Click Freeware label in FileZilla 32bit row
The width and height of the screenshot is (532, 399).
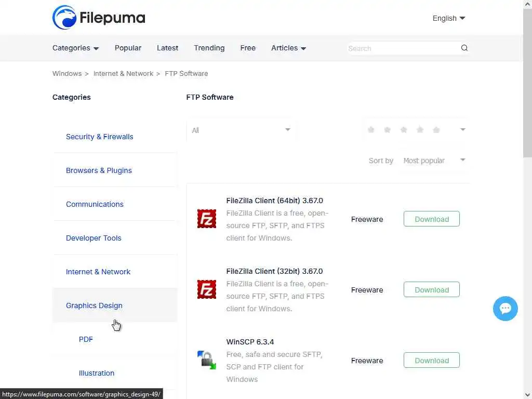(x=367, y=290)
